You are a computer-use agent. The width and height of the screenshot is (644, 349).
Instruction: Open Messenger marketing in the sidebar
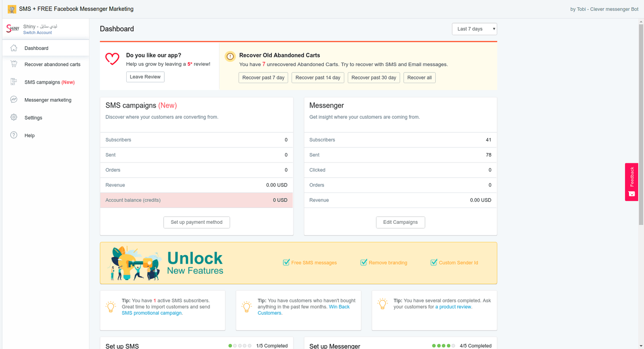[x=48, y=100]
